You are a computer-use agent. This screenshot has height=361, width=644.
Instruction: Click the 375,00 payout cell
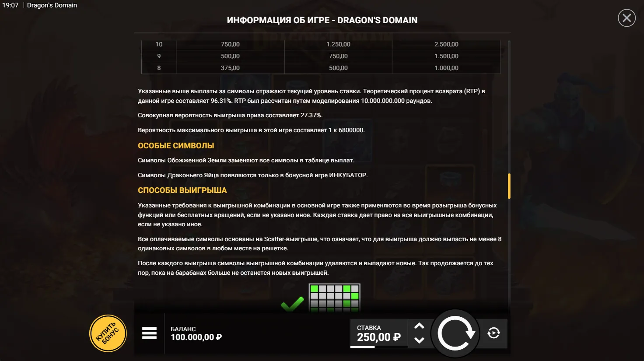point(230,68)
